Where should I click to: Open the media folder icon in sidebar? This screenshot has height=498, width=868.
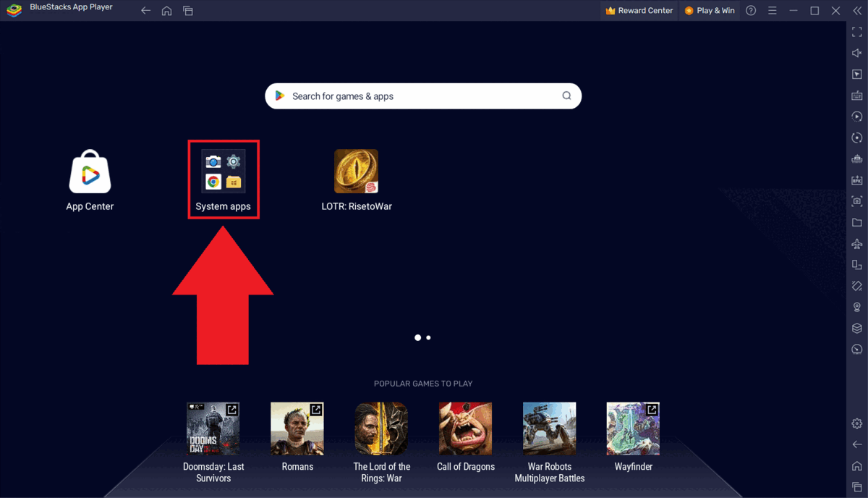point(857,222)
